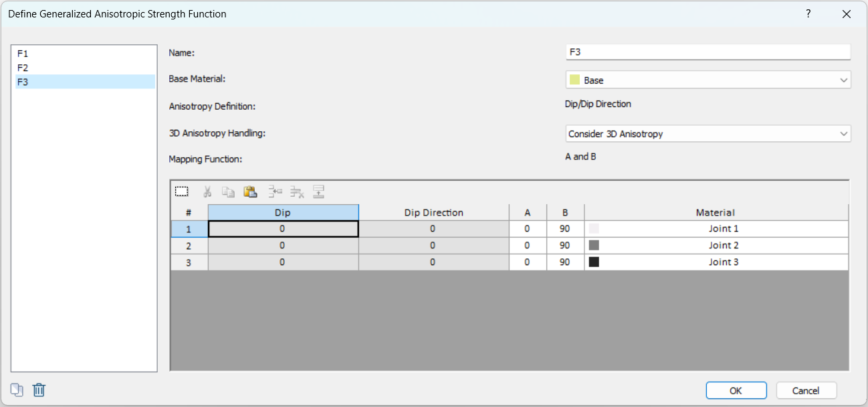
Task: Click the # corner header cell
Action: pos(189,212)
